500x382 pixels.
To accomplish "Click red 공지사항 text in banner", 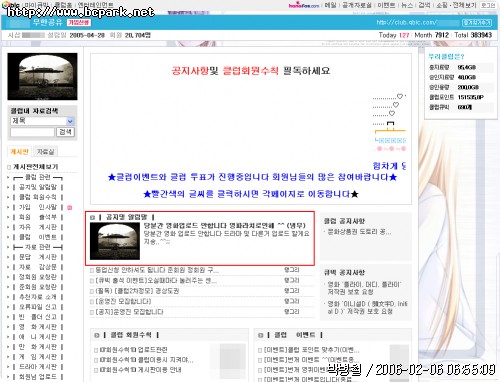I will pos(190,71).
